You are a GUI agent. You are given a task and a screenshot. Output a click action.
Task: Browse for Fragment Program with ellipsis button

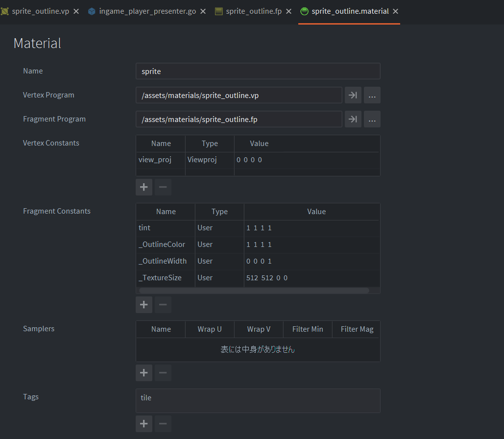[x=372, y=119]
